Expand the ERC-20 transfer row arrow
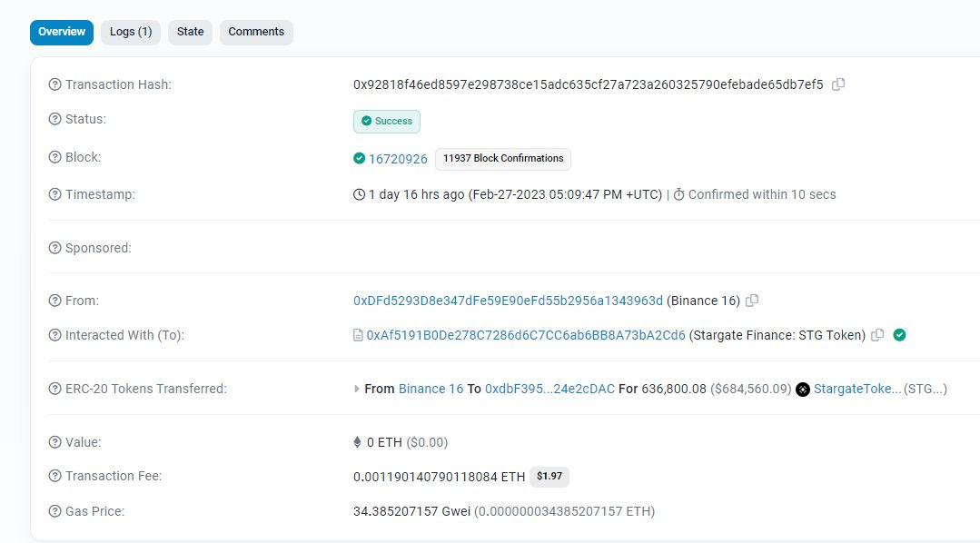The width and height of the screenshot is (980, 543). point(356,389)
